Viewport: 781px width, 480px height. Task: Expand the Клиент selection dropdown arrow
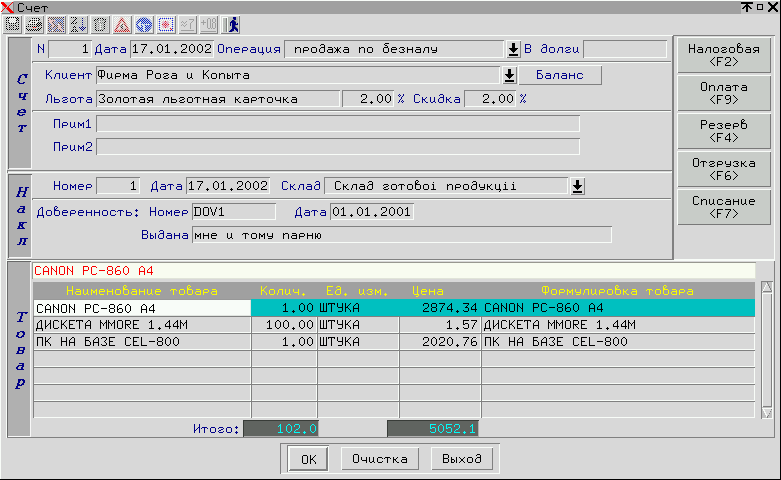click(508, 75)
